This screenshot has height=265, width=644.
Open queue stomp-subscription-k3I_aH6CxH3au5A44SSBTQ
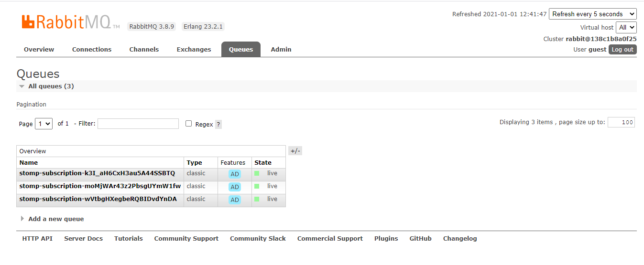(x=97, y=173)
